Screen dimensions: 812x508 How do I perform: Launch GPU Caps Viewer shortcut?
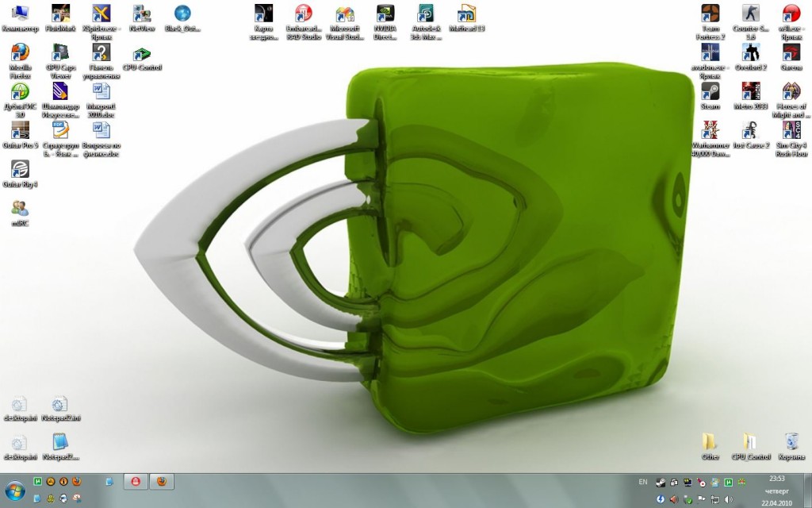[60, 61]
